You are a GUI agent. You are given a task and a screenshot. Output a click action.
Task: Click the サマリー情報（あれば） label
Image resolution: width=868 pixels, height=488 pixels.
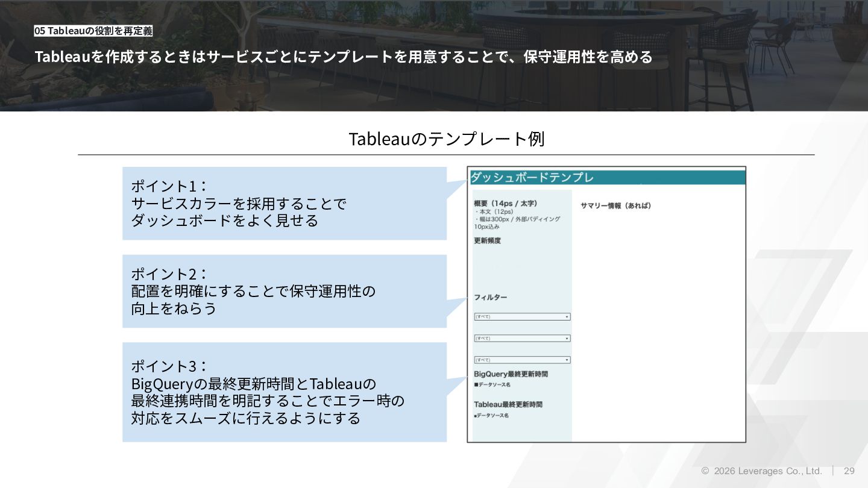615,205
